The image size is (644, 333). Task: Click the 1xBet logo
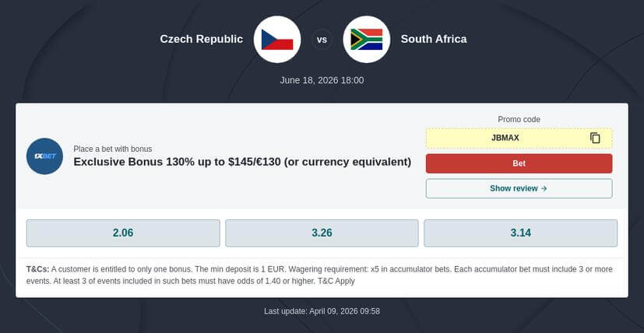[x=44, y=156]
